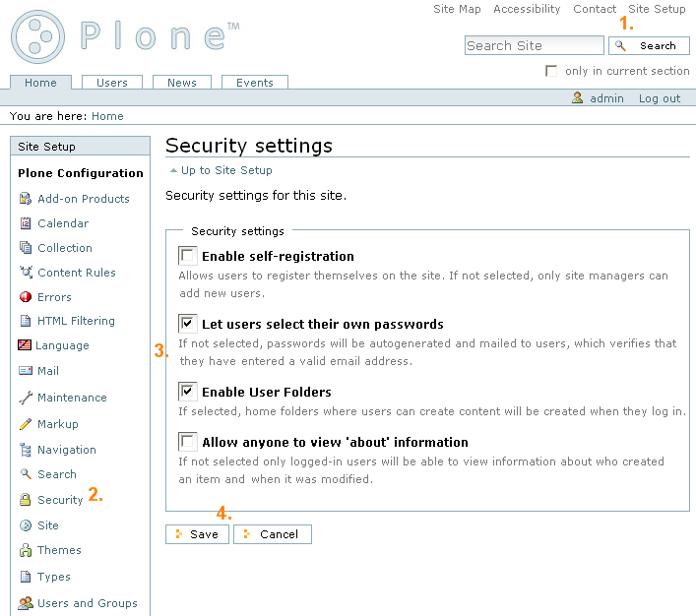Click the red Errors icon
Screen dimensions: 696x616
[x=26, y=296]
